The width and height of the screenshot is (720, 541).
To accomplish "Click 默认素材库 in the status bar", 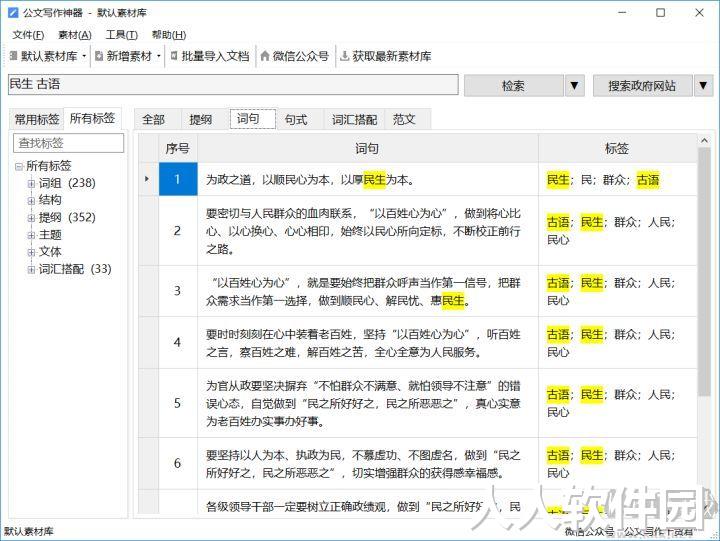I will 28,531.
